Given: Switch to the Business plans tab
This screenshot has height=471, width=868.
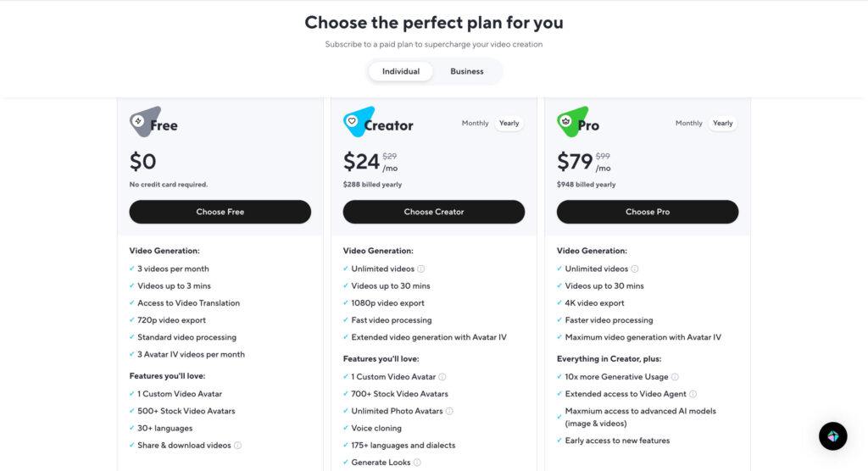Looking at the screenshot, I should click(467, 72).
